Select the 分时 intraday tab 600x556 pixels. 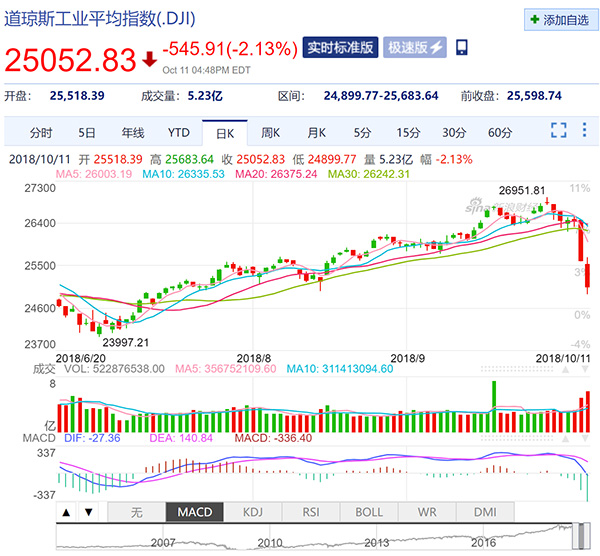(41, 133)
